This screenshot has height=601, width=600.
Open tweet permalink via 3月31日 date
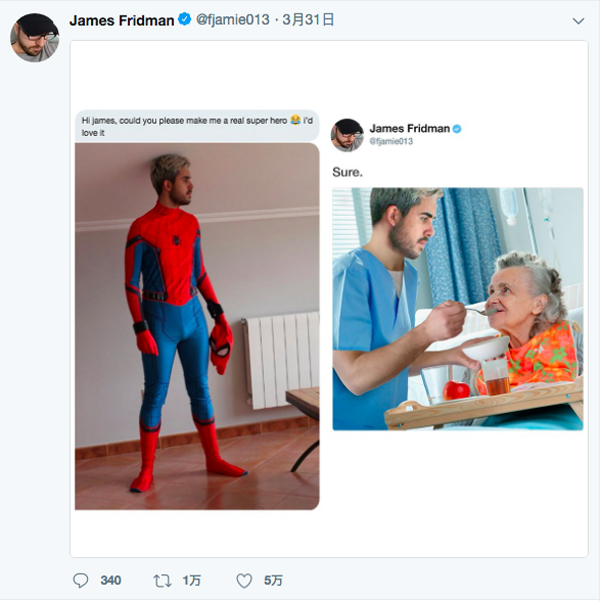pyautogui.click(x=309, y=20)
